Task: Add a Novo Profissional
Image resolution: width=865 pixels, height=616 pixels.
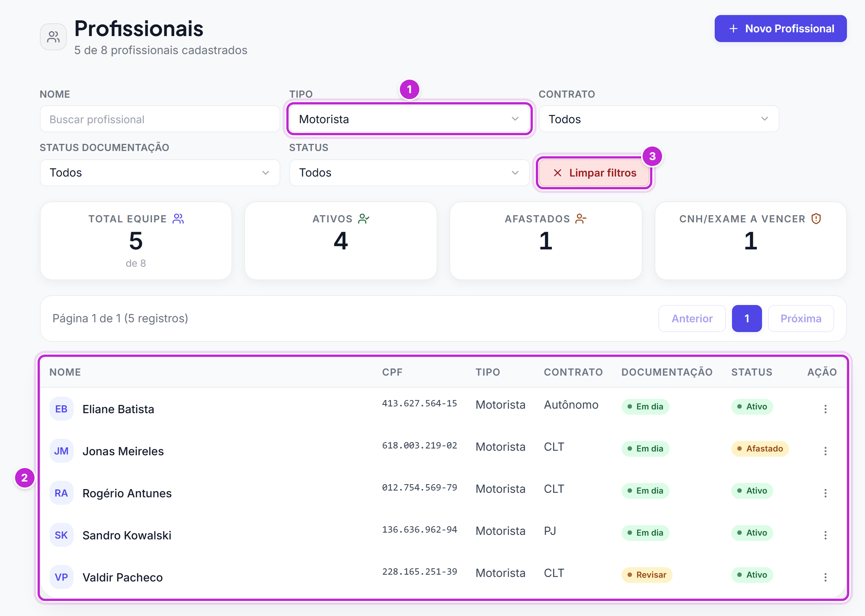Action: (x=780, y=29)
